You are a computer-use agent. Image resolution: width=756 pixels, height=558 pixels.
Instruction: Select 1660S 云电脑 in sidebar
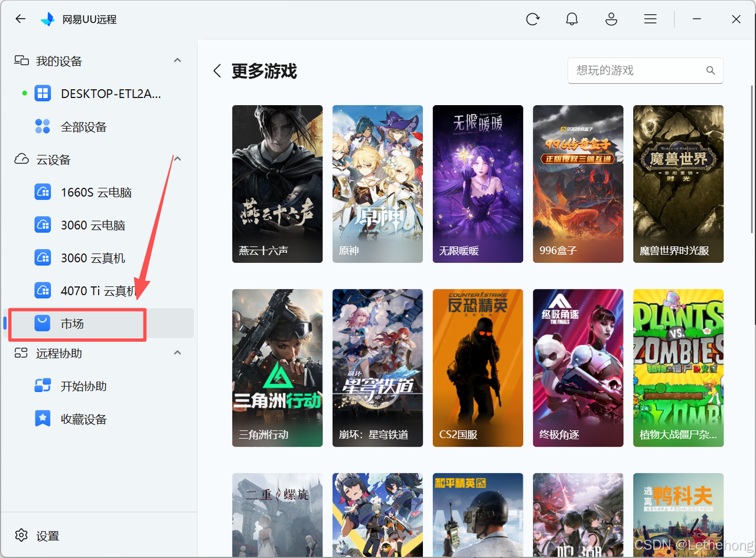point(99,192)
